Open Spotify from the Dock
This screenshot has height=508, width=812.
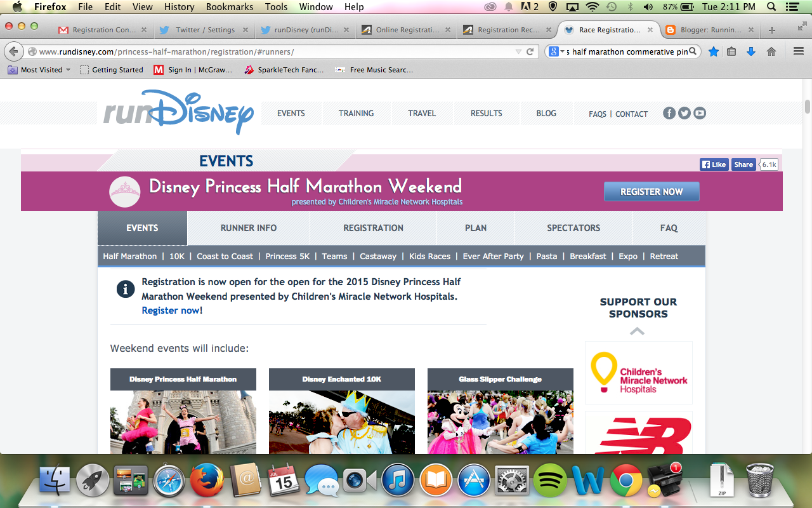pos(550,481)
